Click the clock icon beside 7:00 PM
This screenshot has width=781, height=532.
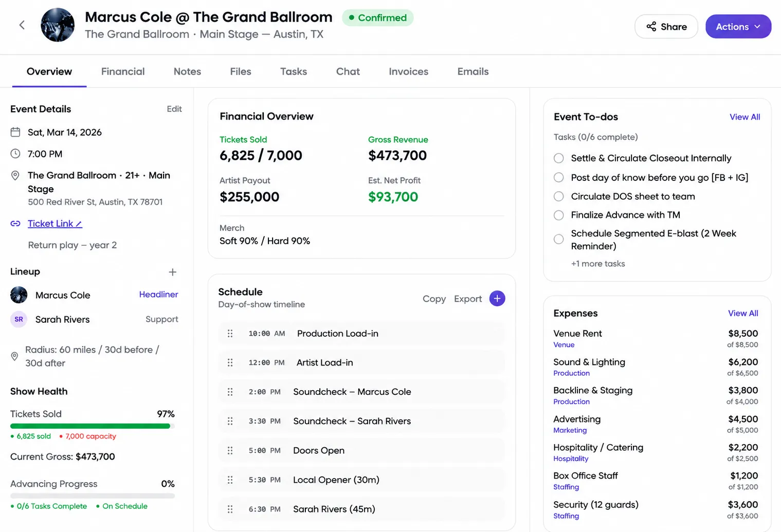(15, 154)
